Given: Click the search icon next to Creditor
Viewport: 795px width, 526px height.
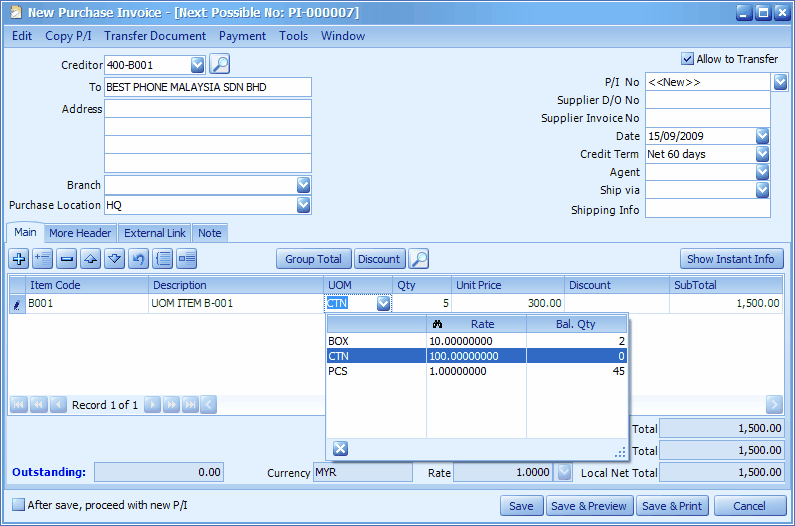Looking at the screenshot, I should point(220,65).
